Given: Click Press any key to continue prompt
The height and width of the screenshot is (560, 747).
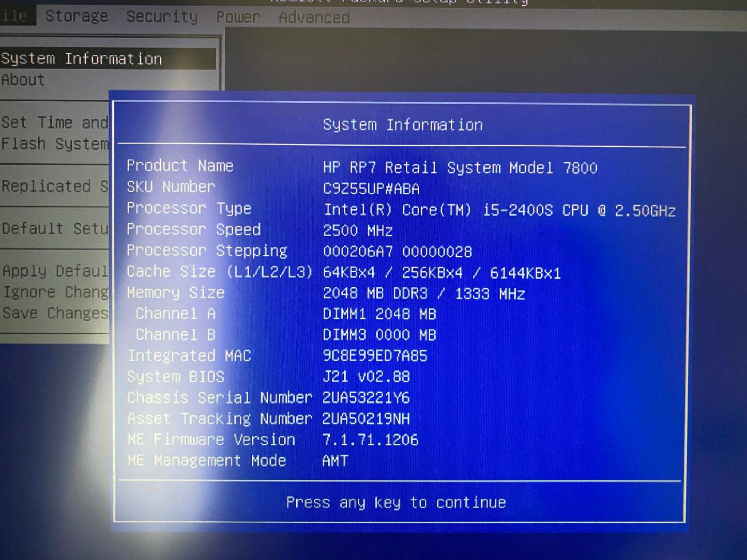Looking at the screenshot, I should pyautogui.click(x=396, y=502).
